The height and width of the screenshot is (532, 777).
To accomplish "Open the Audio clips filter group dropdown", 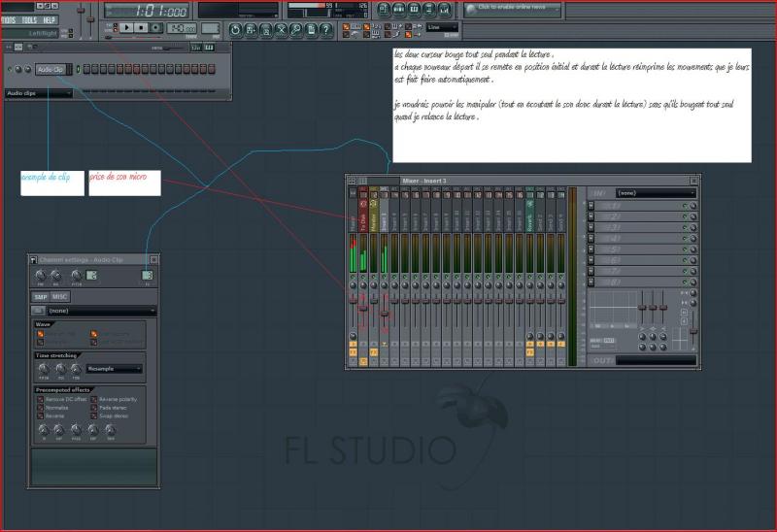I will point(39,93).
